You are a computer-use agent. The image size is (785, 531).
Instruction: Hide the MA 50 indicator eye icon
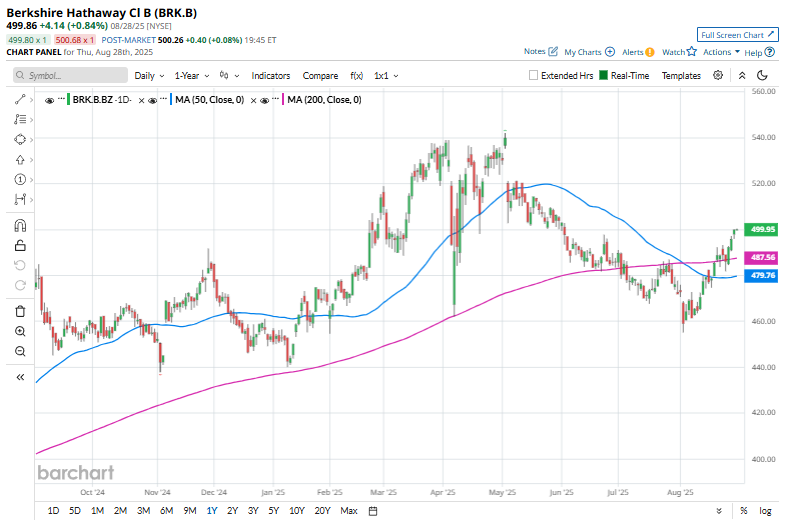153,100
